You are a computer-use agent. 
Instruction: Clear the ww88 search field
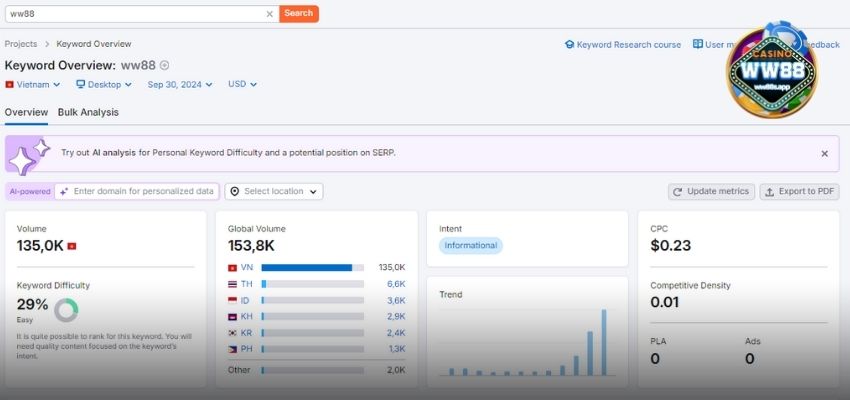point(269,14)
